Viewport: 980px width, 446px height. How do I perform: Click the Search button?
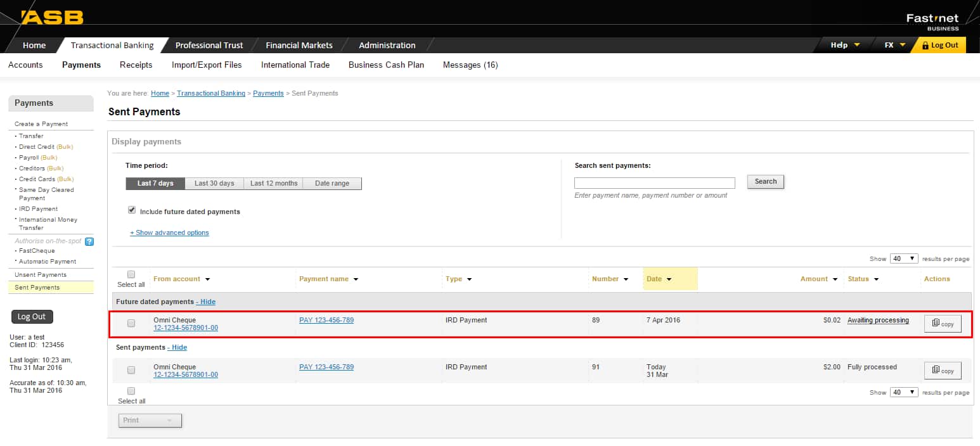click(765, 182)
